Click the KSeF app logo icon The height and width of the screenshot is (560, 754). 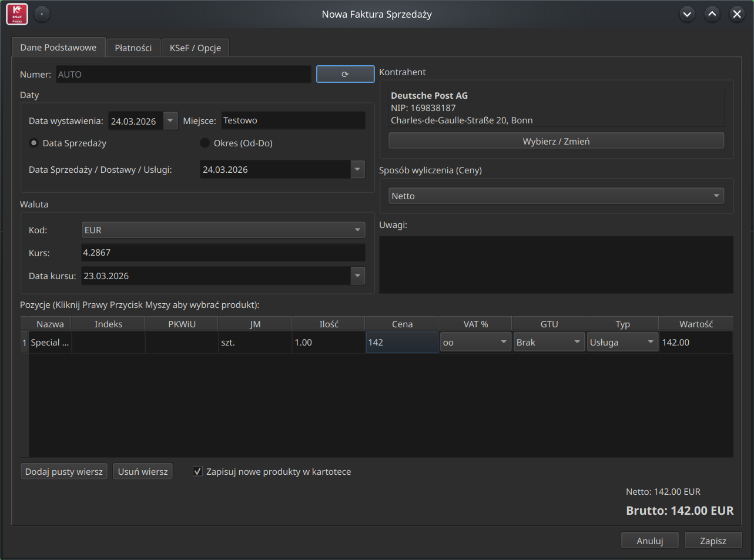click(x=17, y=15)
